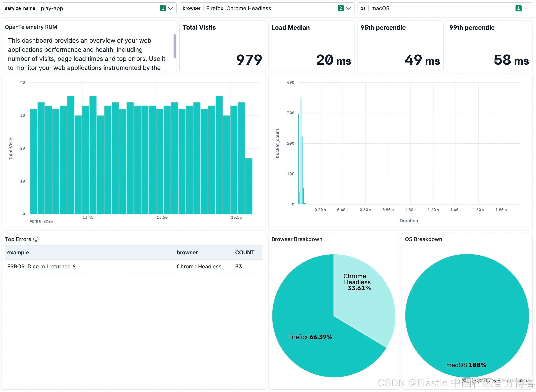Click the os filter count badge

click(518, 8)
